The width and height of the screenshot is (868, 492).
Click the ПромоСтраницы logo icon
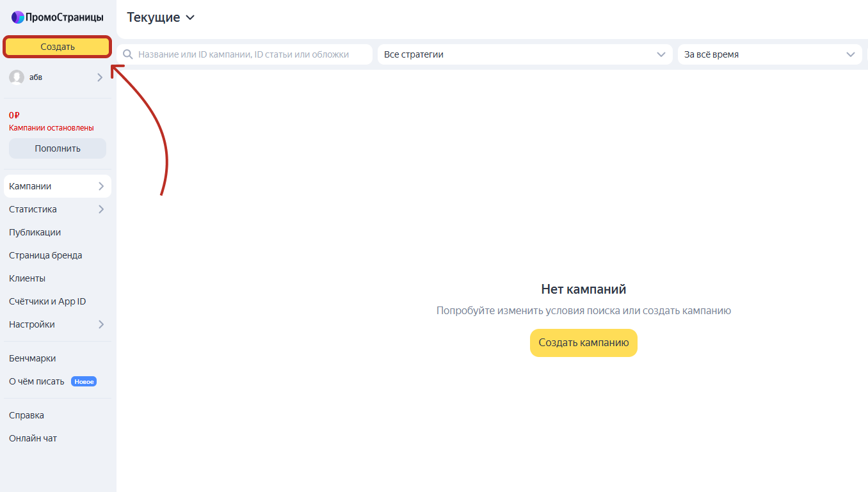pos(18,17)
